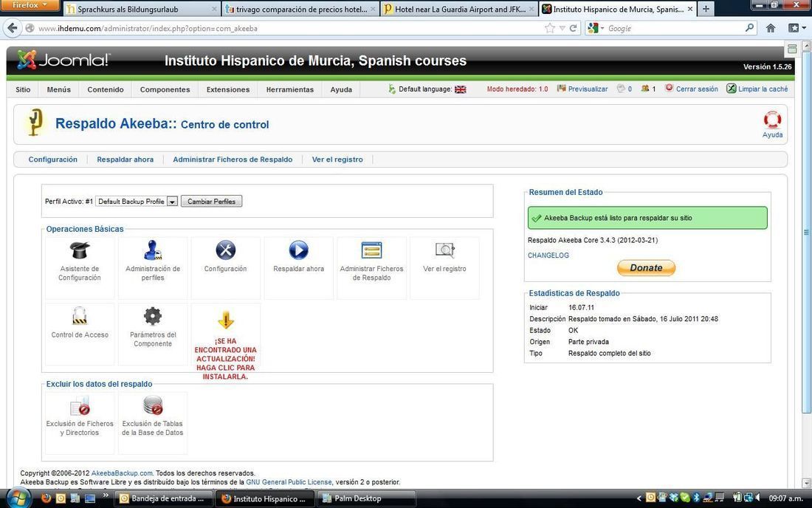Viewport: 812px width, 508px height.
Task: Open GNU General Public License link
Action: coord(289,482)
